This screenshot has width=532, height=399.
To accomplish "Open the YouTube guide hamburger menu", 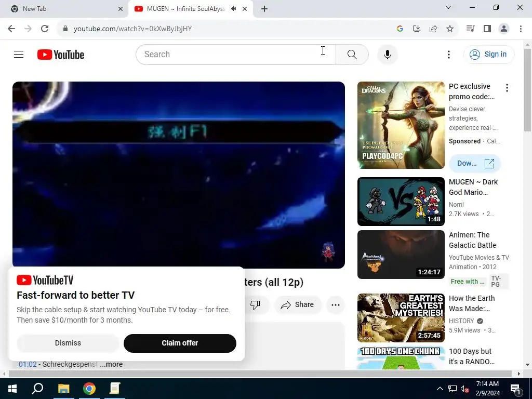I will tap(19, 54).
